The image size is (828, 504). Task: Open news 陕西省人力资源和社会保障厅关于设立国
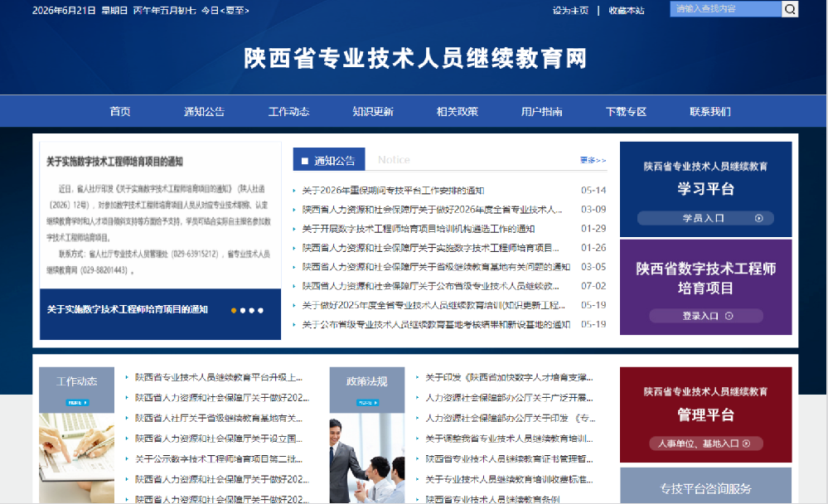click(x=219, y=439)
